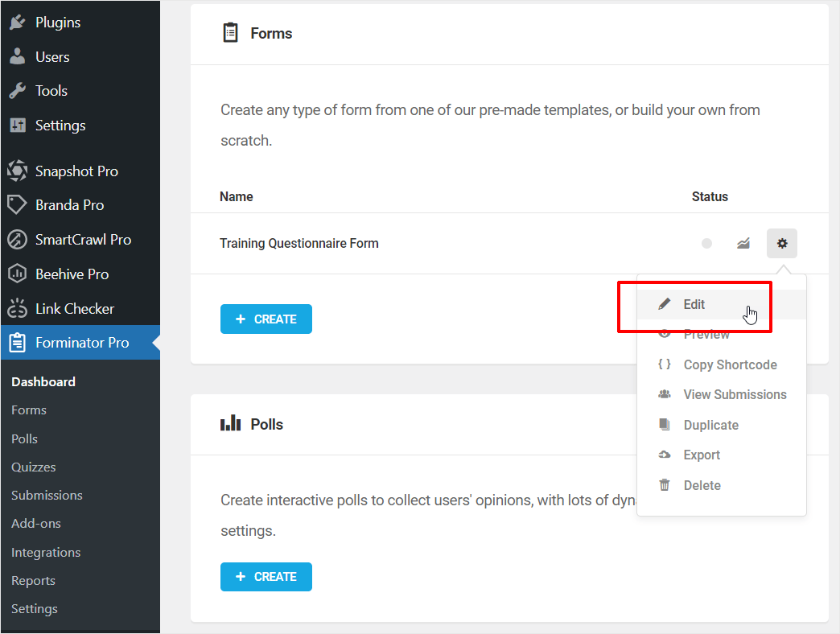
Task: Click the people icon for View Submissions
Action: 665,394
